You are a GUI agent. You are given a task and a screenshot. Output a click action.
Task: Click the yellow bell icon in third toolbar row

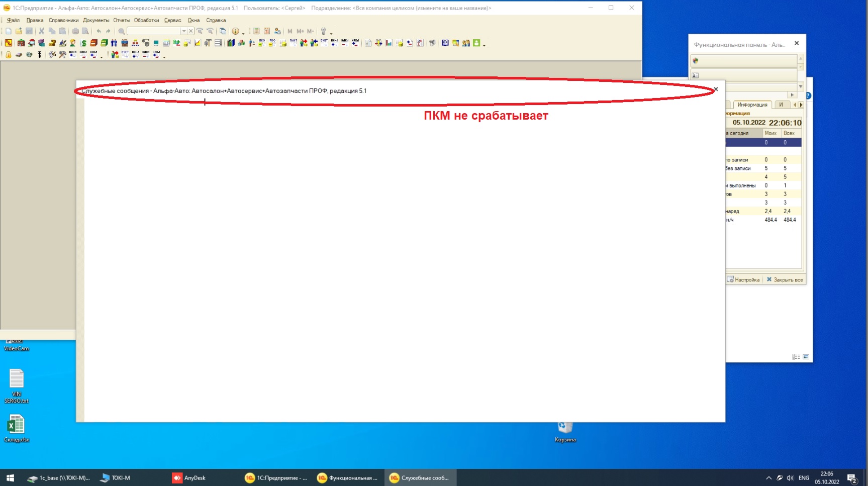point(9,54)
